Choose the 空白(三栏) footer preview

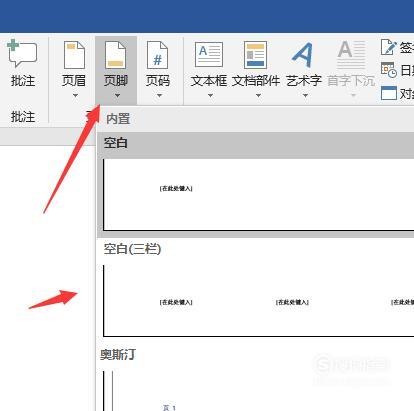258,301
